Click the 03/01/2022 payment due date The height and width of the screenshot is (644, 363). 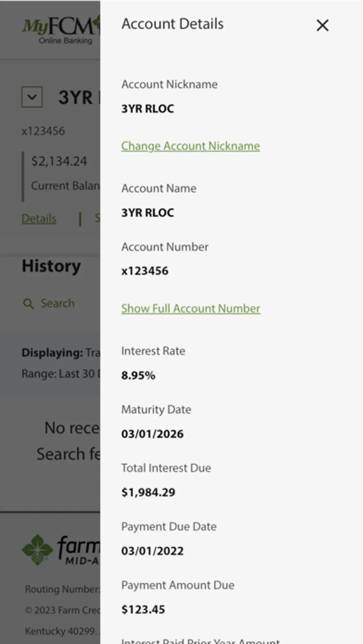click(x=152, y=551)
